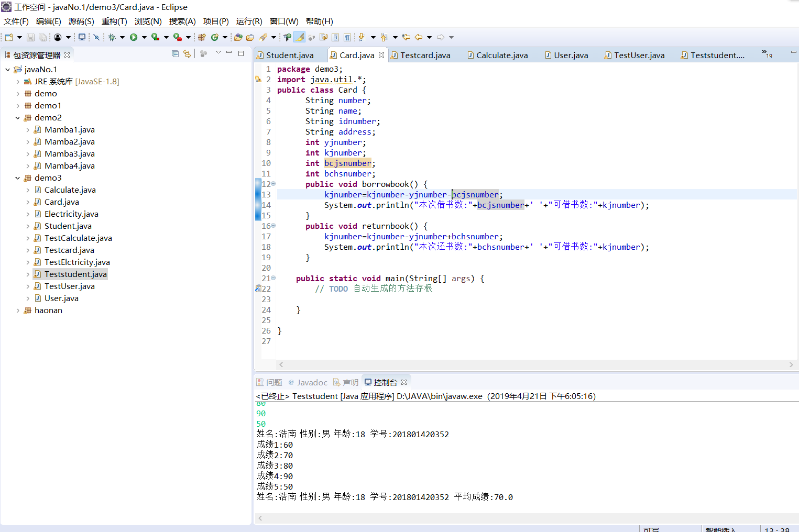
Task: Run the program with green play button
Action: click(x=134, y=37)
